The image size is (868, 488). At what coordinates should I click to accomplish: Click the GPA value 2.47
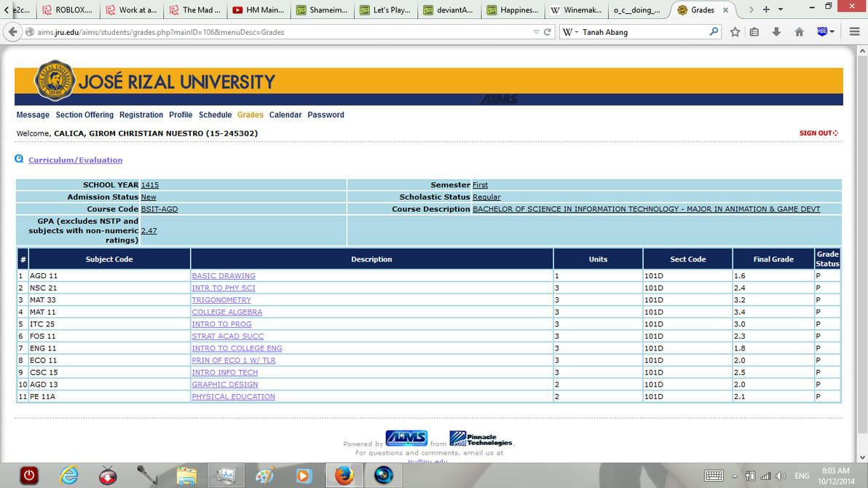click(149, 230)
